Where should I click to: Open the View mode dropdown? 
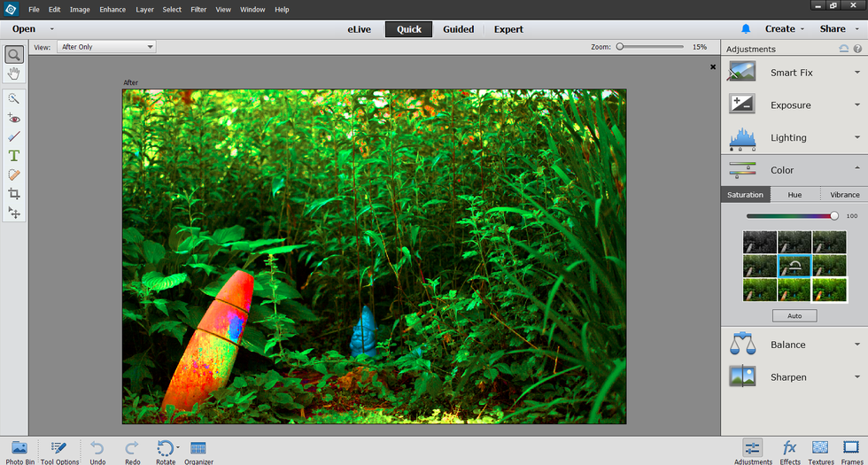[106, 47]
